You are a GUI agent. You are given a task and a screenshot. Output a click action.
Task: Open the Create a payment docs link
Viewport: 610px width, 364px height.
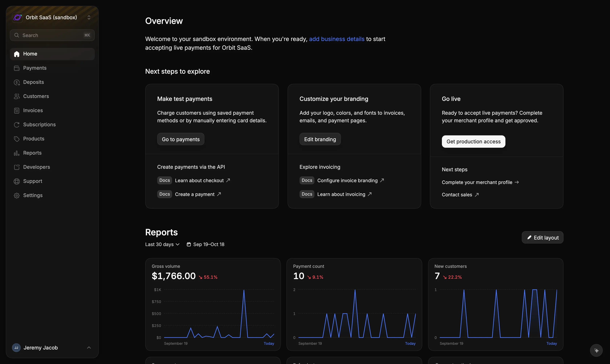[198, 194]
